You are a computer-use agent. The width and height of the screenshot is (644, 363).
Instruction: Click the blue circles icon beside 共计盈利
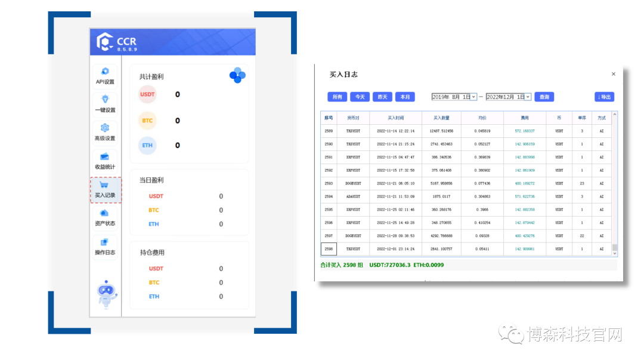[237, 75]
